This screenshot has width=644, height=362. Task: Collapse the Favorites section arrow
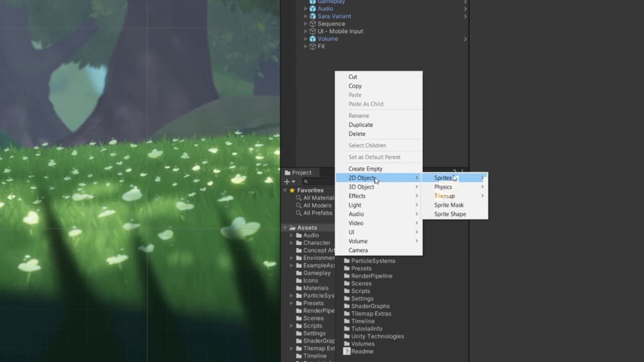click(285, 191)
